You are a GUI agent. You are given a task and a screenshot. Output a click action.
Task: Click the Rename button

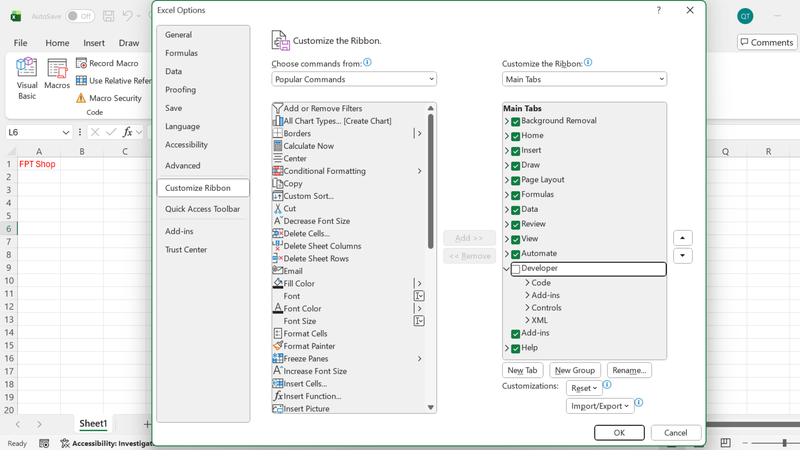[629, 370]
